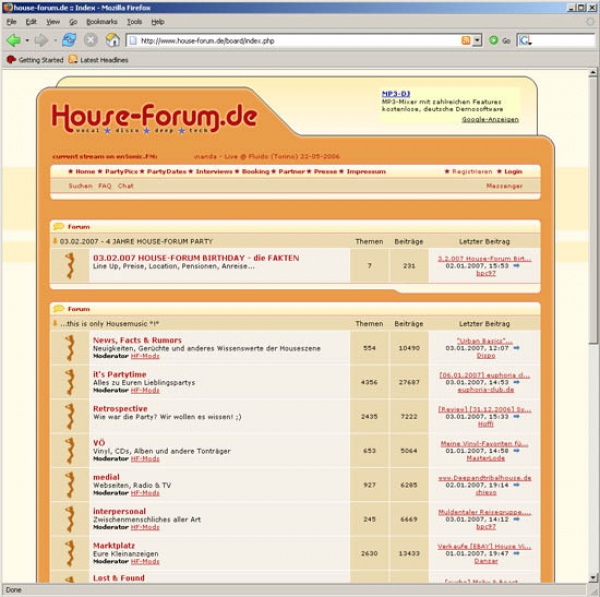Screen dimensions: 600x597
Task: Open the Edit menu
Action: click(x=31, y=22)
